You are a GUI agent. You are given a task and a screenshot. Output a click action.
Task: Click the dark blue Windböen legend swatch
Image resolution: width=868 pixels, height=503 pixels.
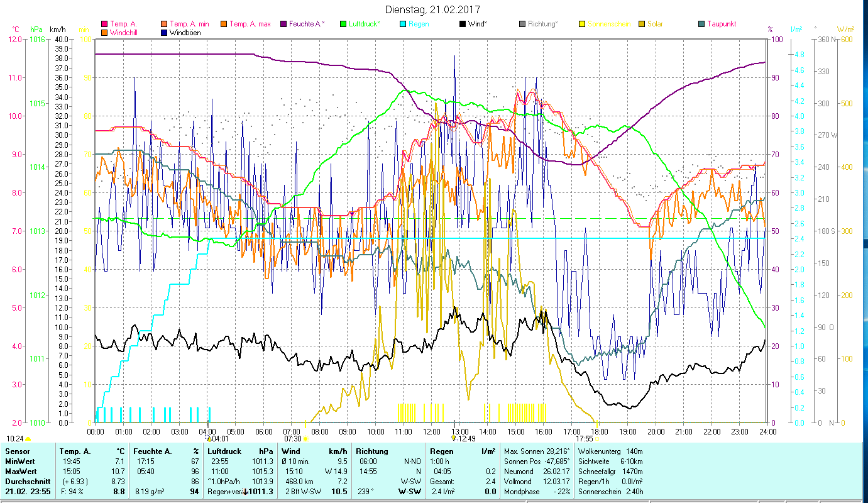pyautogui.click(x=164, y=33)
